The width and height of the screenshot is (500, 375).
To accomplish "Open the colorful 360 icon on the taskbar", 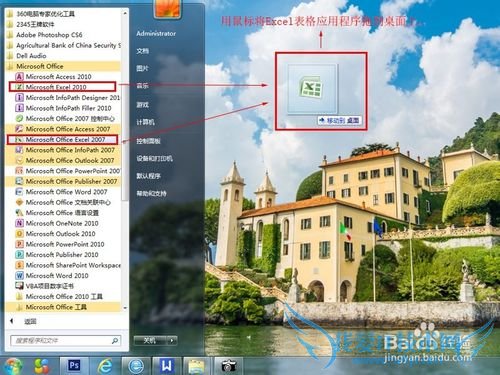I will tap(42, 366).
